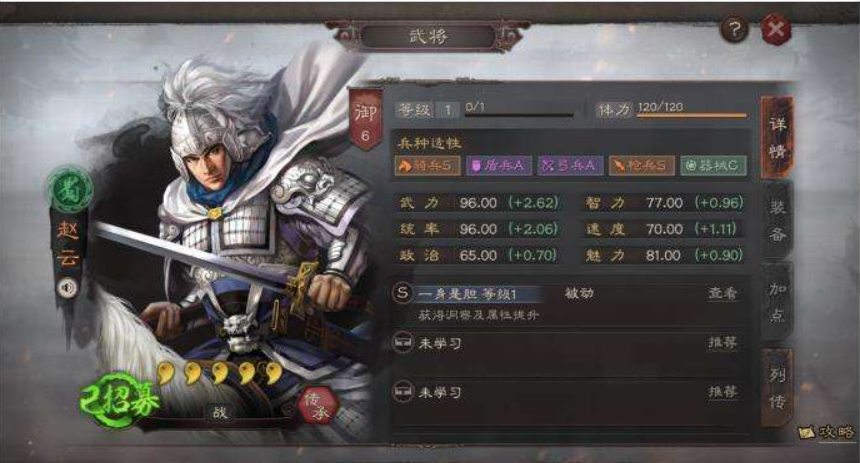860x463 pixels.
Task: Select the 盾兵A shield troop badge
Action: point(499,165)
